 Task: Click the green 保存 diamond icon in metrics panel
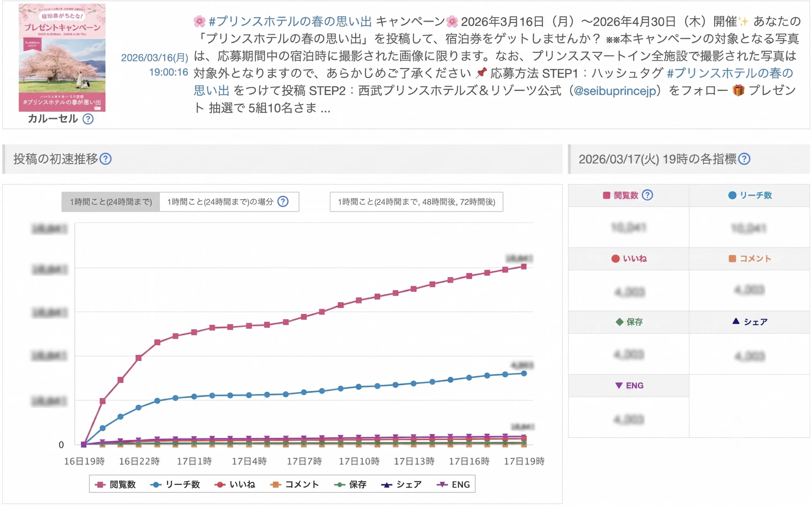click(619, 322)
